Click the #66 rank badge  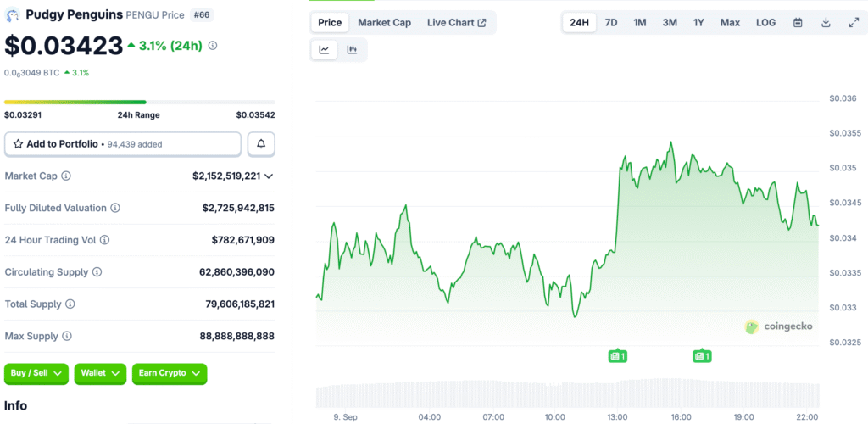[x=202, y=15]
